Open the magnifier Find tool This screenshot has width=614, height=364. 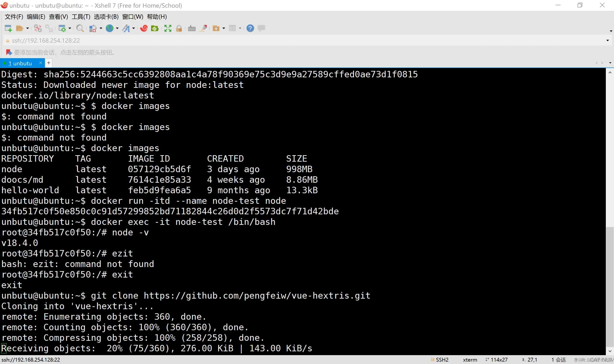pyautogui.click(x=80, y=28)
